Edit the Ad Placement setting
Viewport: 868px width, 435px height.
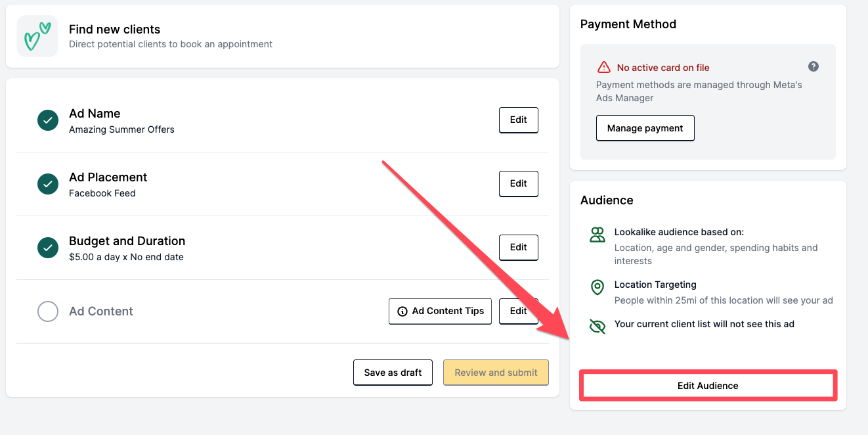(518, 184)
